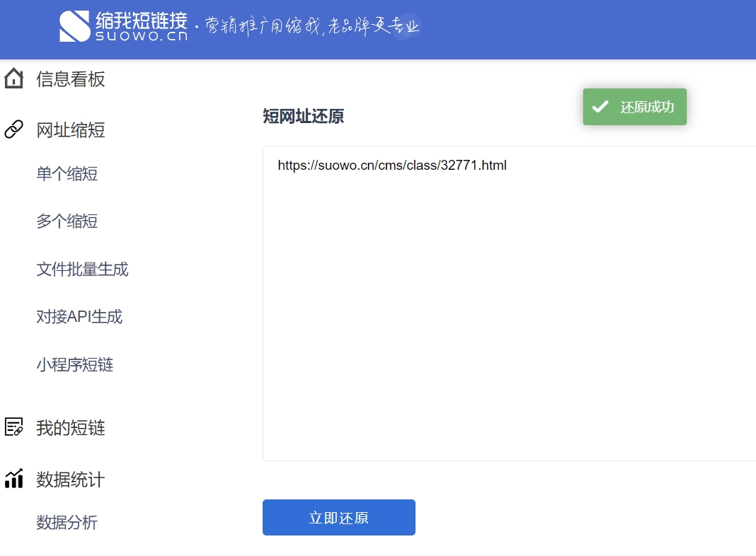Select 单个缩短 in the sidebar
Viewport: 756px width, 556px height.
[67, 174]
